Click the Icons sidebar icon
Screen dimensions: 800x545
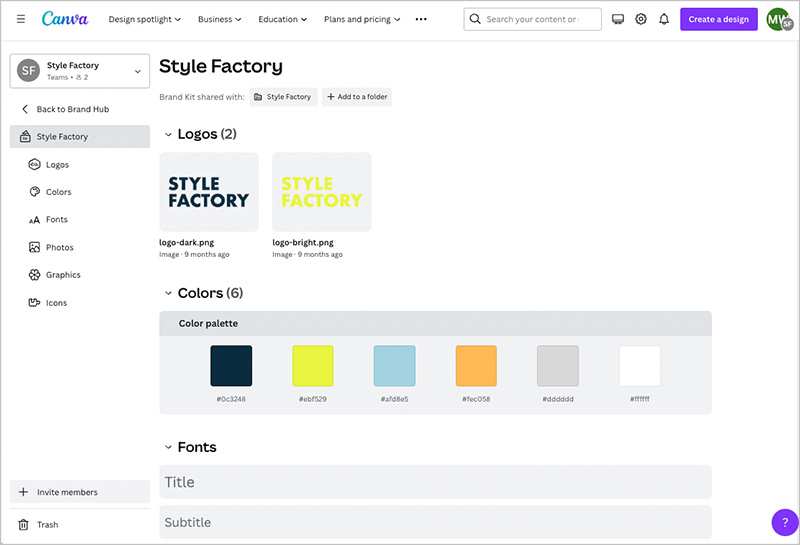(x=34, y=303)
